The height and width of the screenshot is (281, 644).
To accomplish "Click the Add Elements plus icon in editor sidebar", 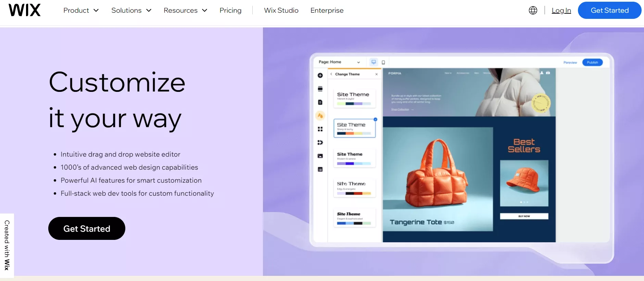I will pyautogui.click(x=320, y=75).
